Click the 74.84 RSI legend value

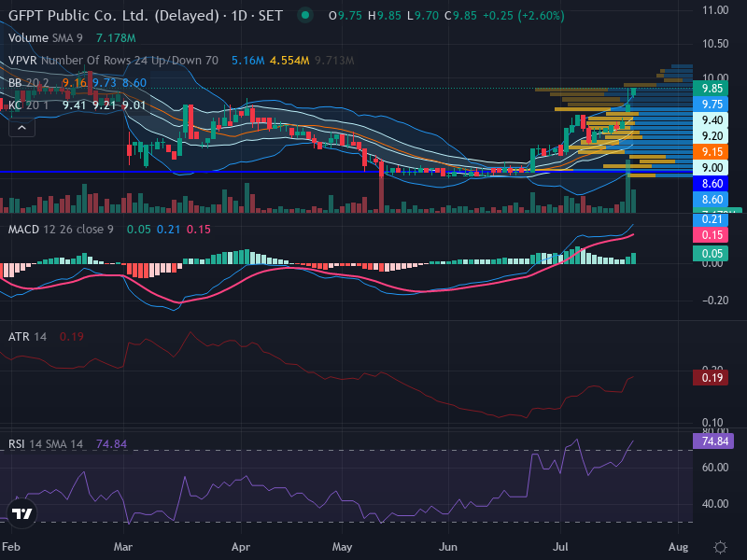tap(111, 444)
